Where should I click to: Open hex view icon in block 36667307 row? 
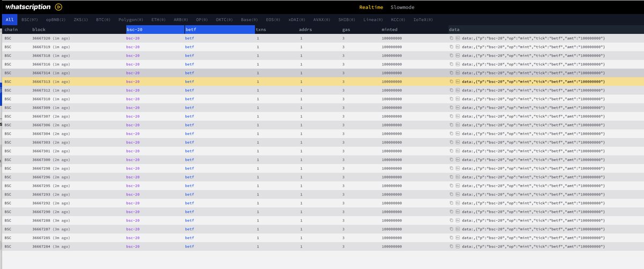[458, 116]
